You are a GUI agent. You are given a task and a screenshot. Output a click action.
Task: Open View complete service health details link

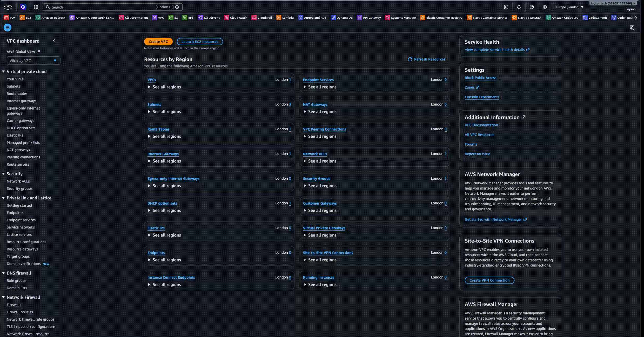point(497,50)
